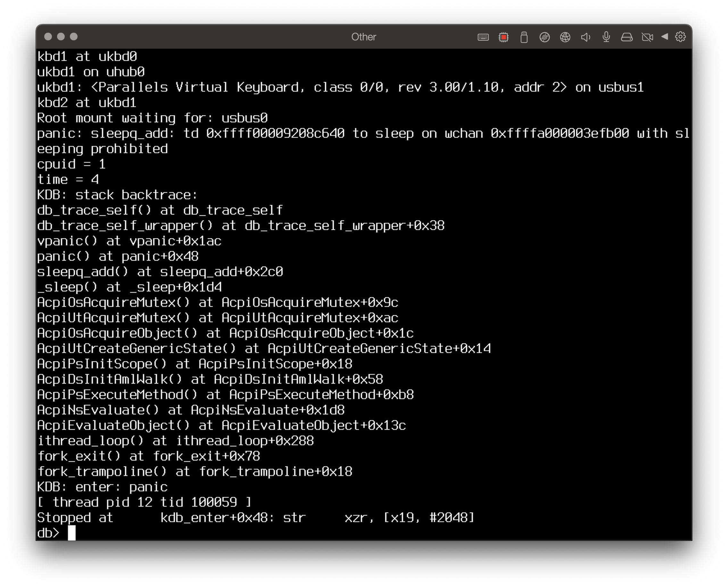Open VM configuration gear icon

click(680, 37)
